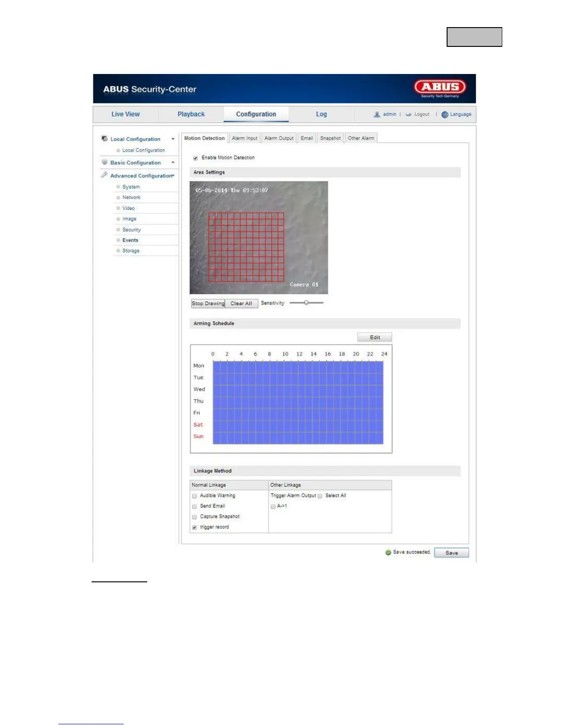
Task: Uncheck the trigger record checkbox
Action: tap(195, 528)
